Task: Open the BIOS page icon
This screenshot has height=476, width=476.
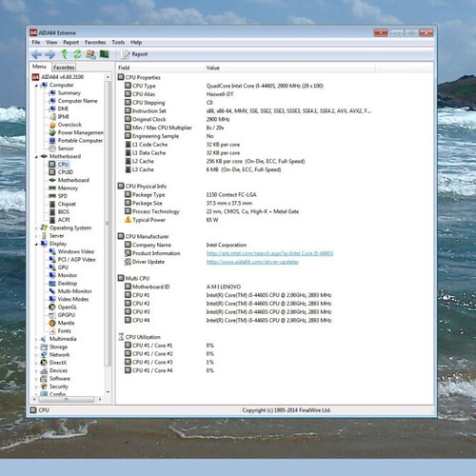Action: coord(52,211)
